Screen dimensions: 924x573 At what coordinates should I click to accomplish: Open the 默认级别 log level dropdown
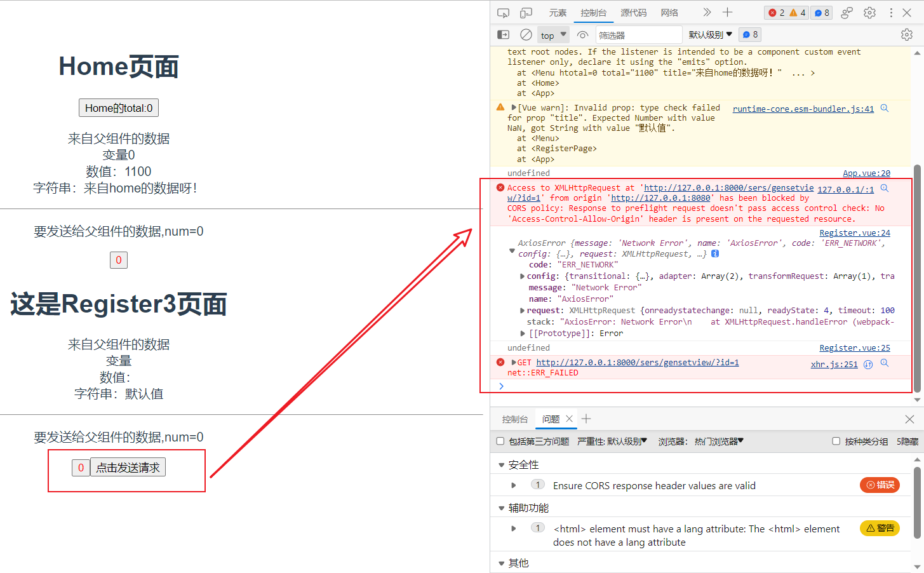tap(710, 35)
